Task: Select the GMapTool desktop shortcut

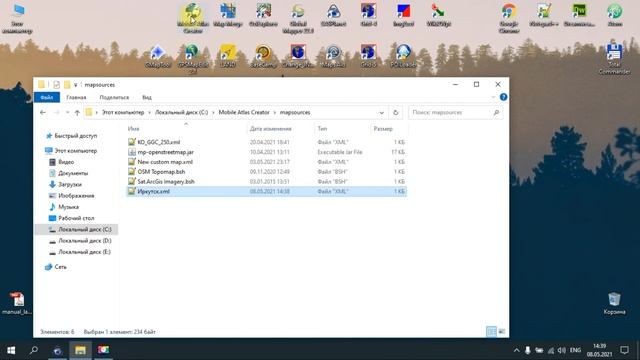Action: click(x=158, y=56)
